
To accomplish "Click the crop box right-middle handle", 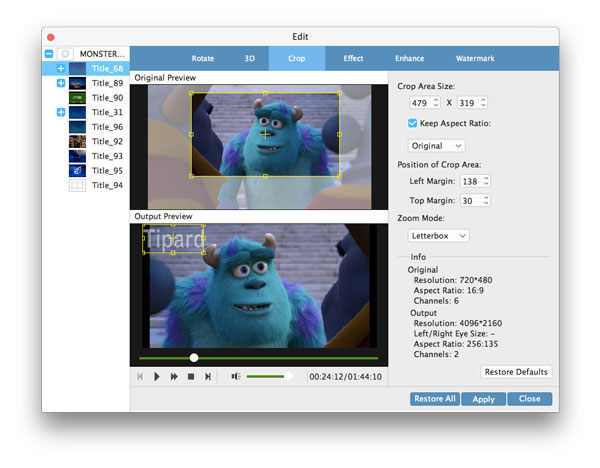I will click(339, 134).
